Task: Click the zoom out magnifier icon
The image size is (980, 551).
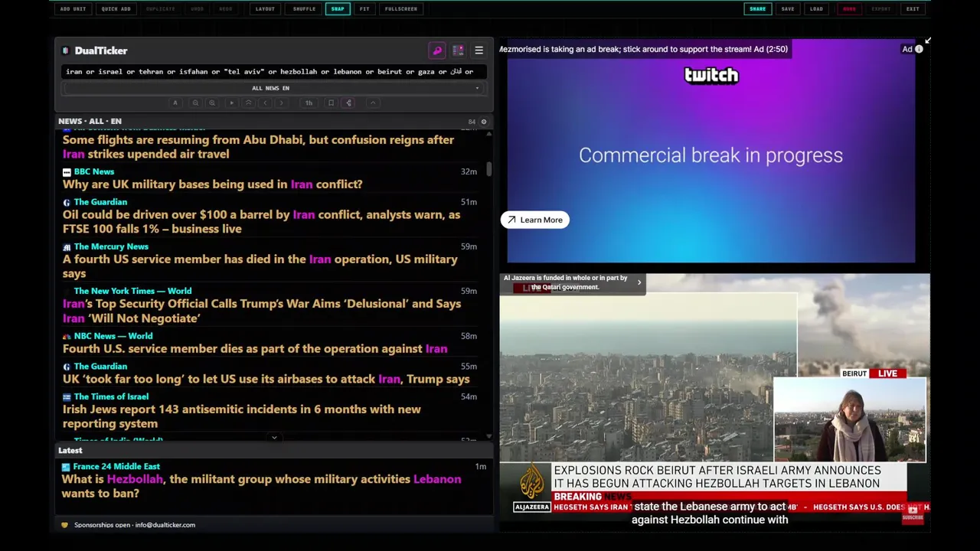Action: [195, 103]
